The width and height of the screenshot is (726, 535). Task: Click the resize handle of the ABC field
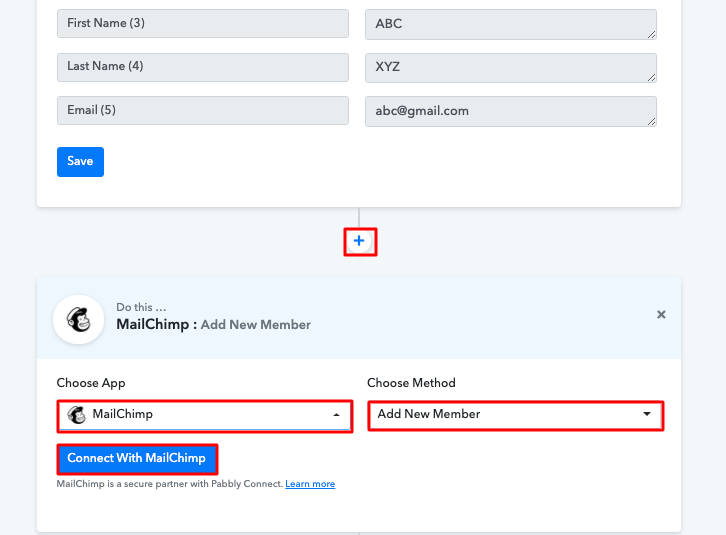point(651,35)
